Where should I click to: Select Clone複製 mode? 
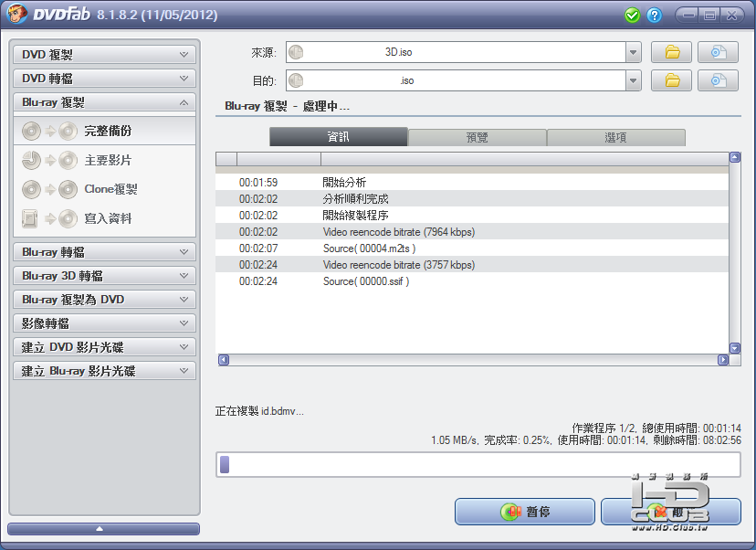tap(105, 189)
